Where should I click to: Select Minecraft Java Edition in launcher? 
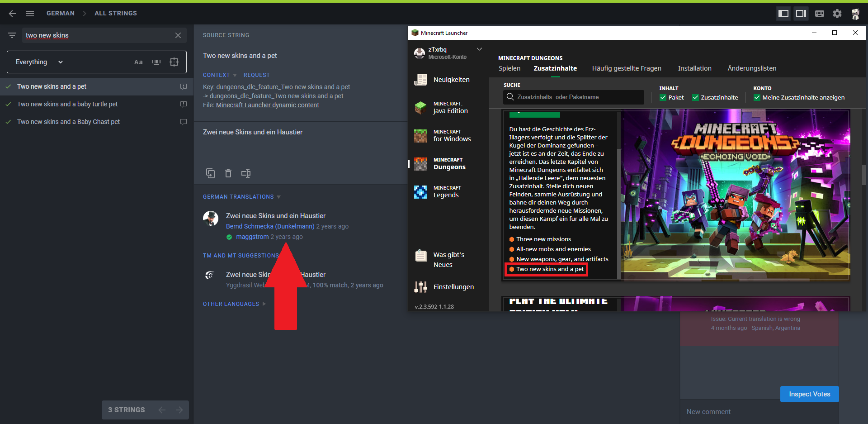click(448, 108)
